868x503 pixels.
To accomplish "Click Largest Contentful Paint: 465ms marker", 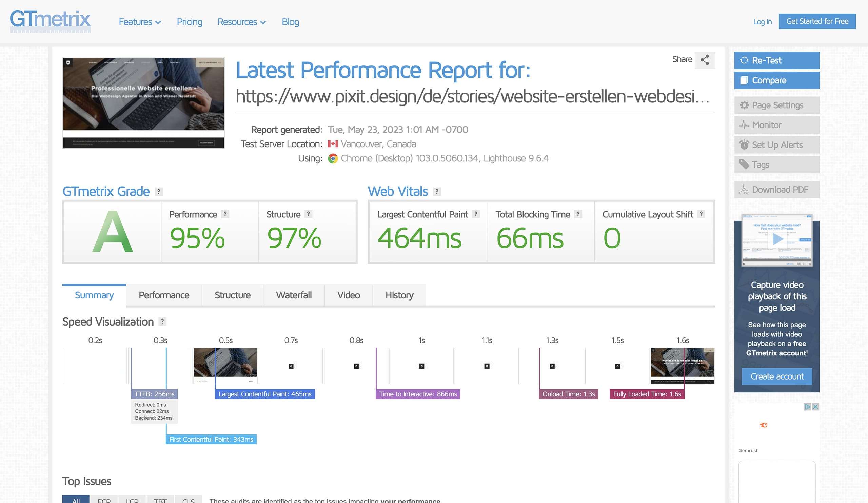I will 265,394.
